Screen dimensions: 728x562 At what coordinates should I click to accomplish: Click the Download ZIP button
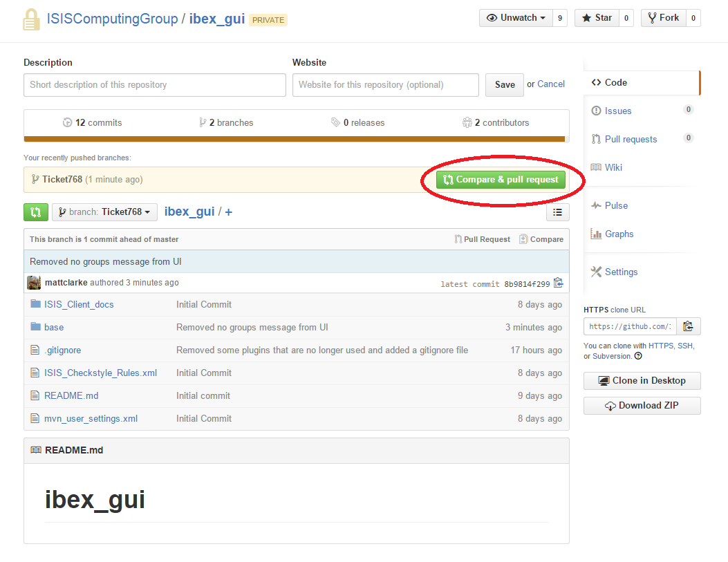coord(642,406)
